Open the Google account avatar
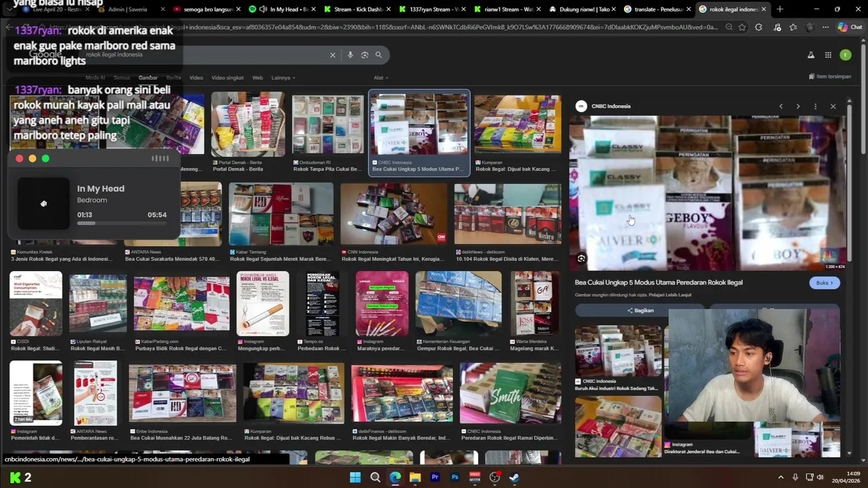This screenshot has width=868, height=488. coord(845,55)
